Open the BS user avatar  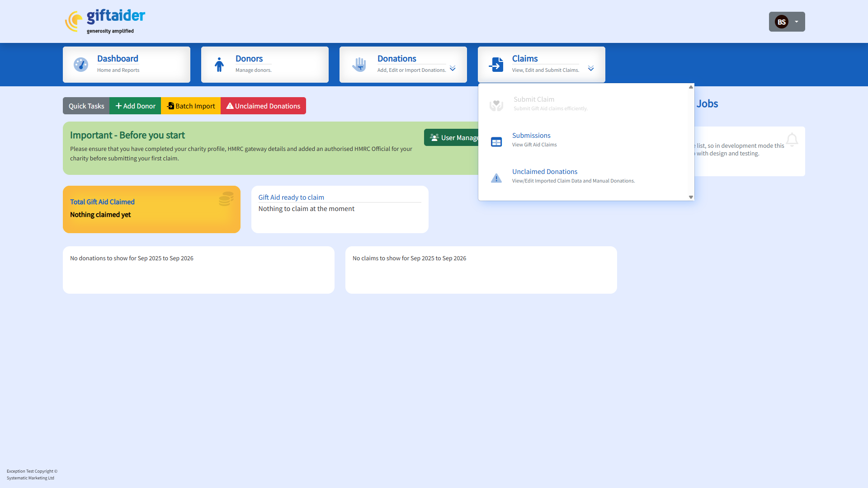coord(781,22)
